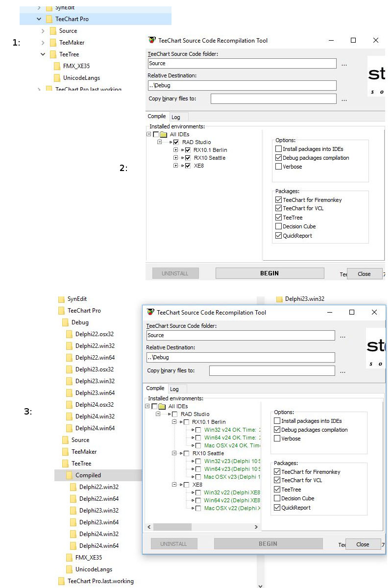Click Close in the compile-results dialog
This screenshot has height=588, width=392.
[x=363, y=544]
